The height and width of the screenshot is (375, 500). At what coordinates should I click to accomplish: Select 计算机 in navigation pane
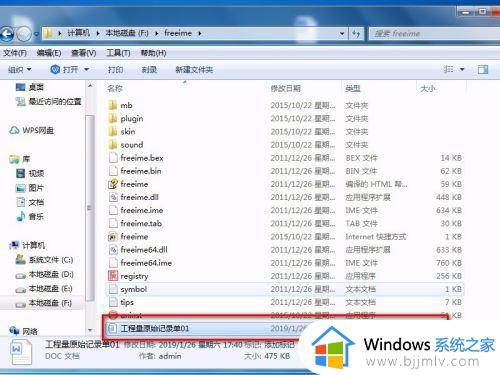click(x=27, y=245)
